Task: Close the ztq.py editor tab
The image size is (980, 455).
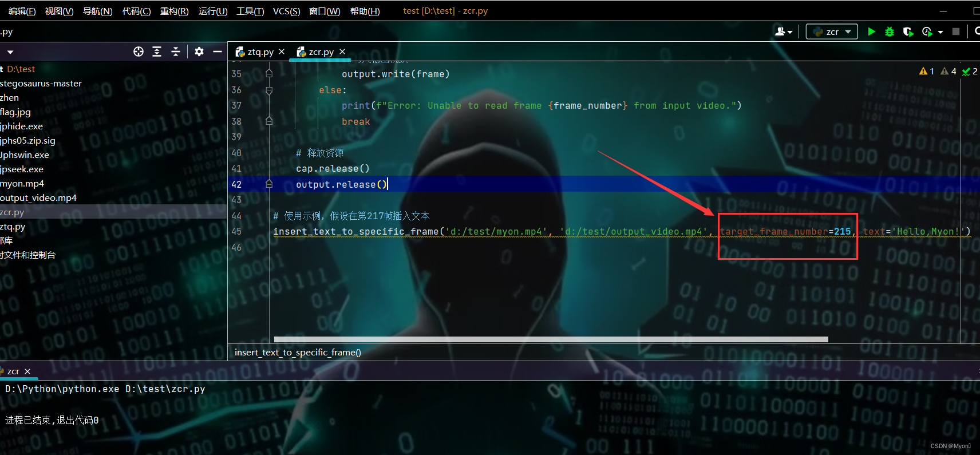Action: (x=282, y=52)
